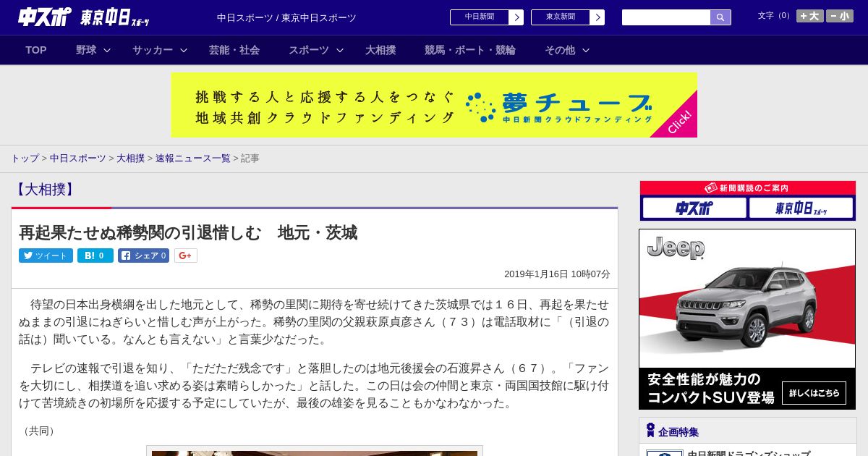Image resolution: width=868 pixels, height=456 pixels.
Task: Share article via Twitter ツイート button
Action: point(46,256)
